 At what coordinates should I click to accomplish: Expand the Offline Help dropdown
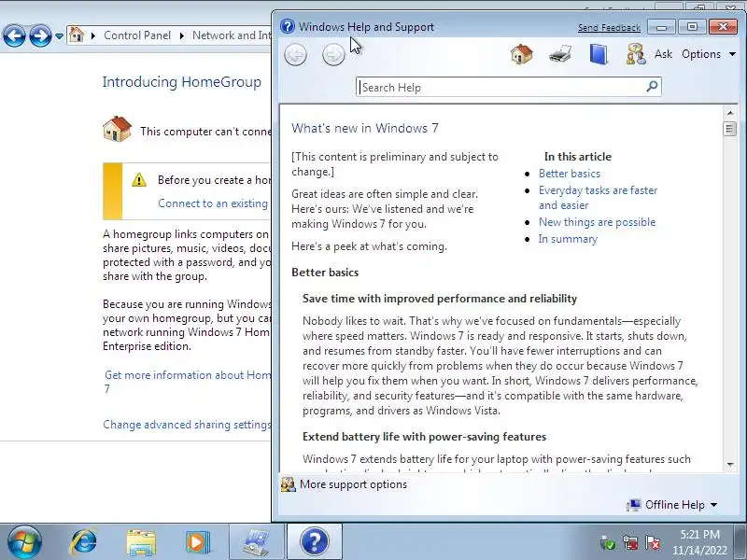point(713,505)
